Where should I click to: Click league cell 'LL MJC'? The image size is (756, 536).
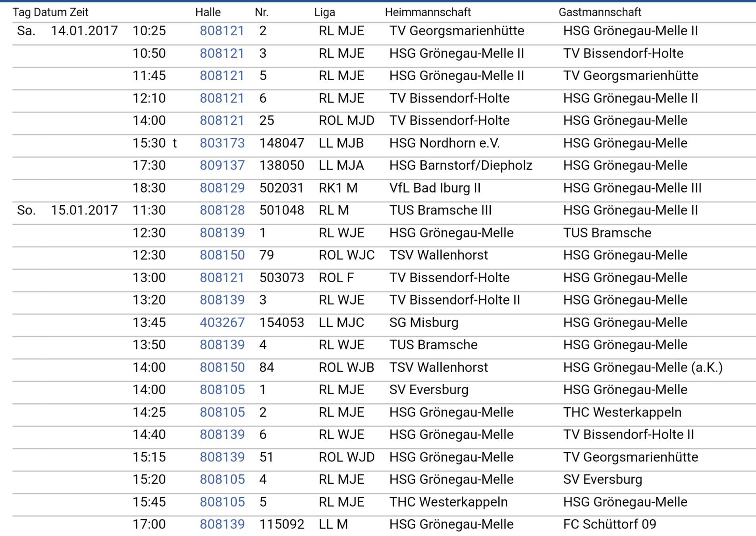pyautogui.click(x=341, y=322)
